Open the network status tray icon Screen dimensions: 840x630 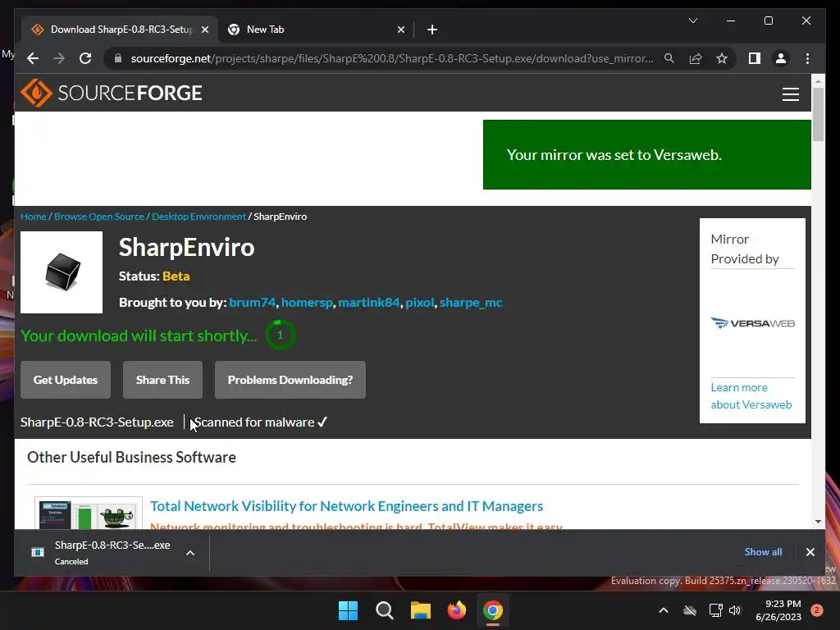(715, 610)
